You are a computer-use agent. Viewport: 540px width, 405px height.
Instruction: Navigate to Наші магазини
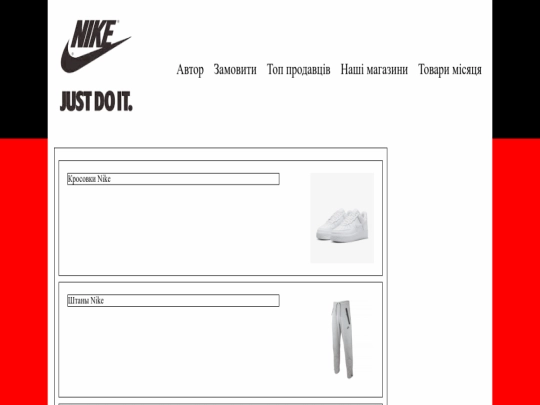point(374,70)
